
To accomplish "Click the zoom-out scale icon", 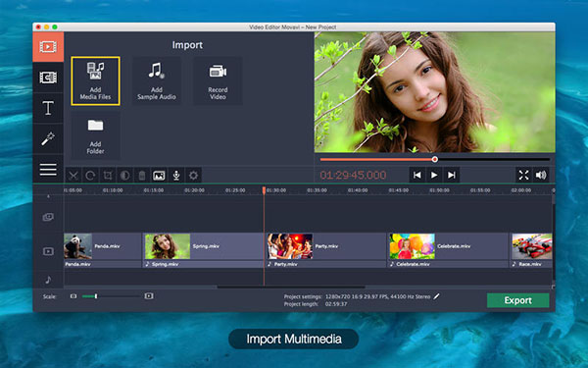I will click(73, 296).
